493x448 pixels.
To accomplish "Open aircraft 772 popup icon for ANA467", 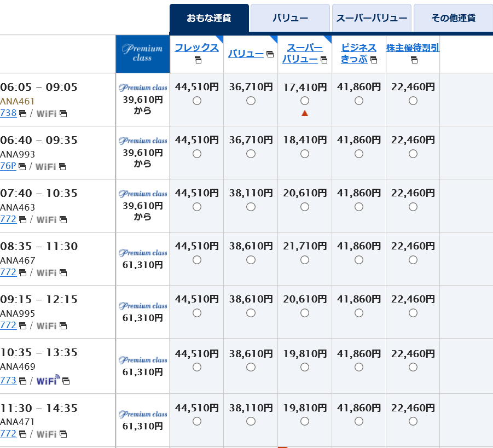I will click(22, 273).
